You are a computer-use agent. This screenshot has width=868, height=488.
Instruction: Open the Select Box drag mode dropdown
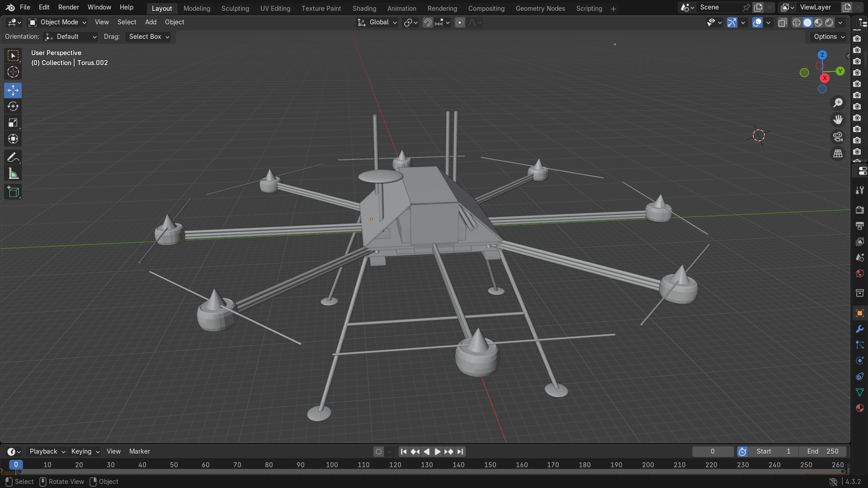(148, 37)
